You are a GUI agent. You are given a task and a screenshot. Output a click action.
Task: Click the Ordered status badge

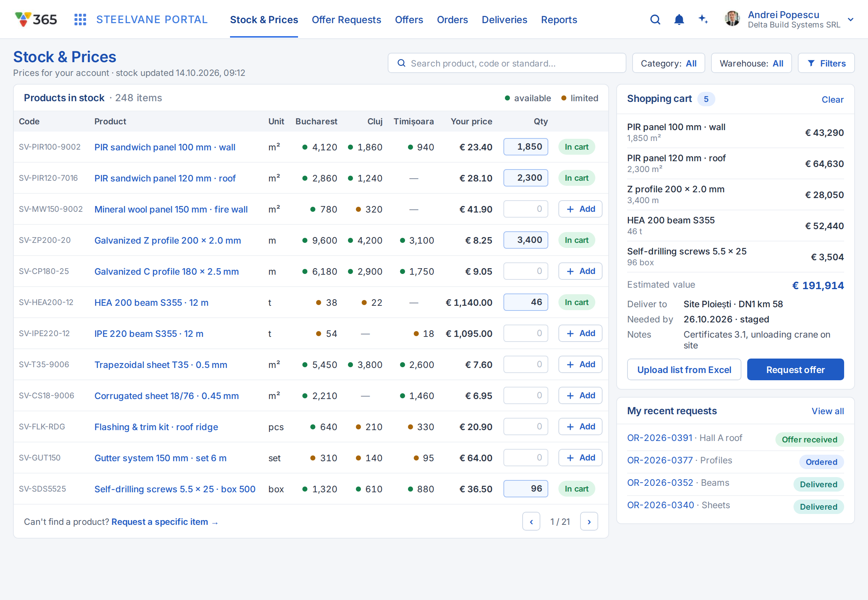(821, 462)
